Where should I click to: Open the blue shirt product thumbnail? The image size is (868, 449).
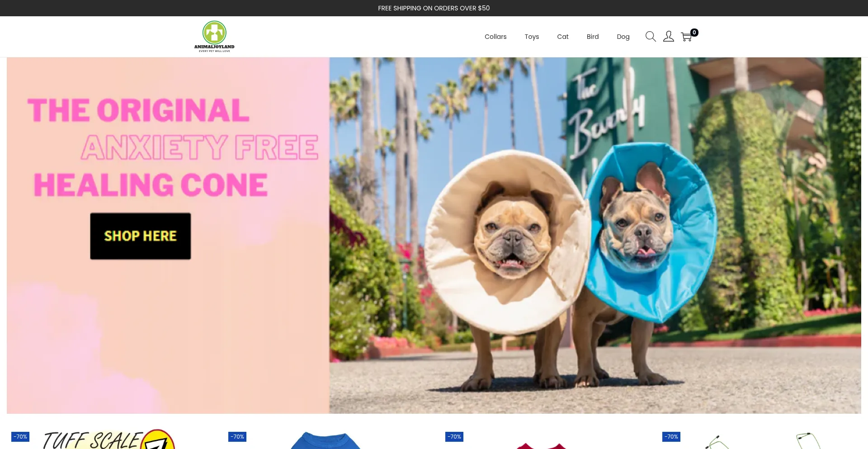[325, 440]
